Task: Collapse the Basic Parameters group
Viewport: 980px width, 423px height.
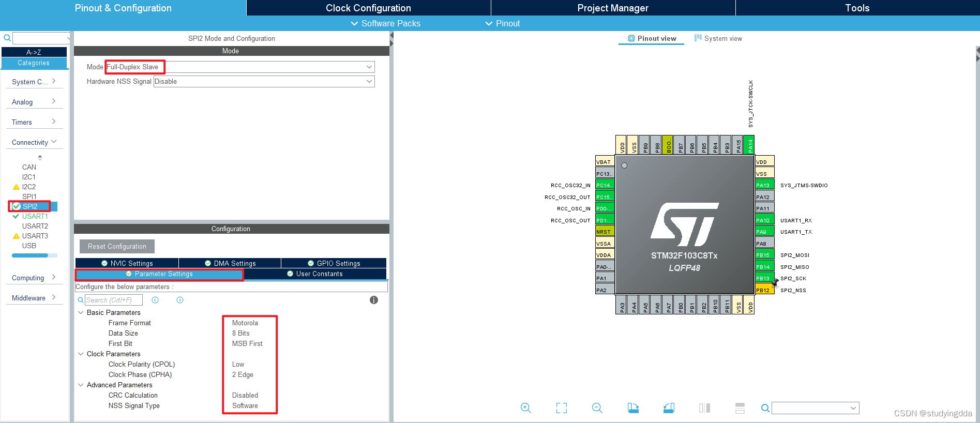Action: point(81,312)
